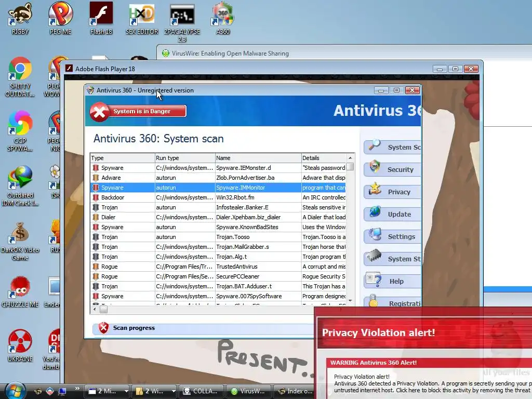This screenshot has height=399, width=532.
Task: Click the Windows Start orb
Action: 16,391
